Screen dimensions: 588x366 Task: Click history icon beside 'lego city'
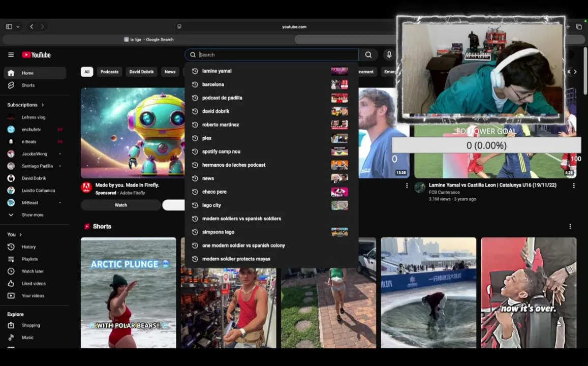[195, 205]
